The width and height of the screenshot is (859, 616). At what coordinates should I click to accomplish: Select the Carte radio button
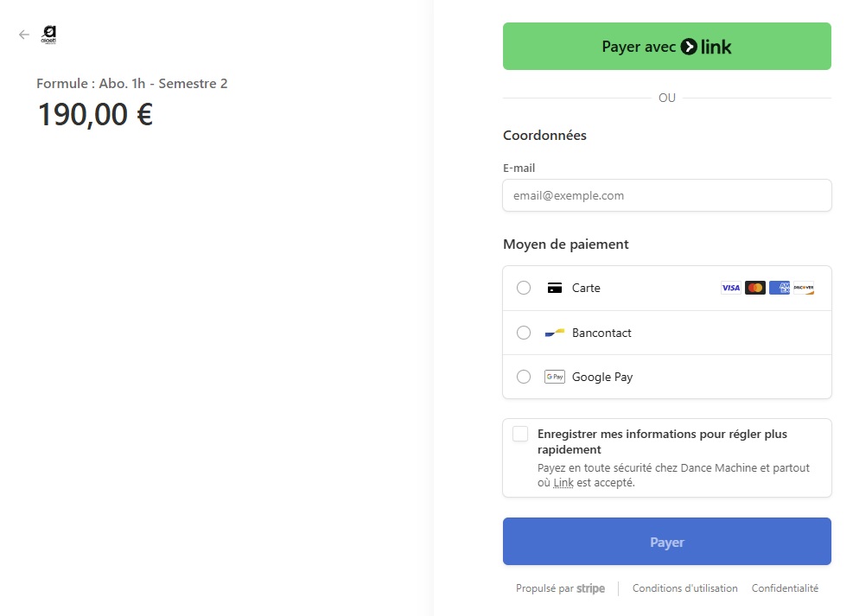point(524,288)
